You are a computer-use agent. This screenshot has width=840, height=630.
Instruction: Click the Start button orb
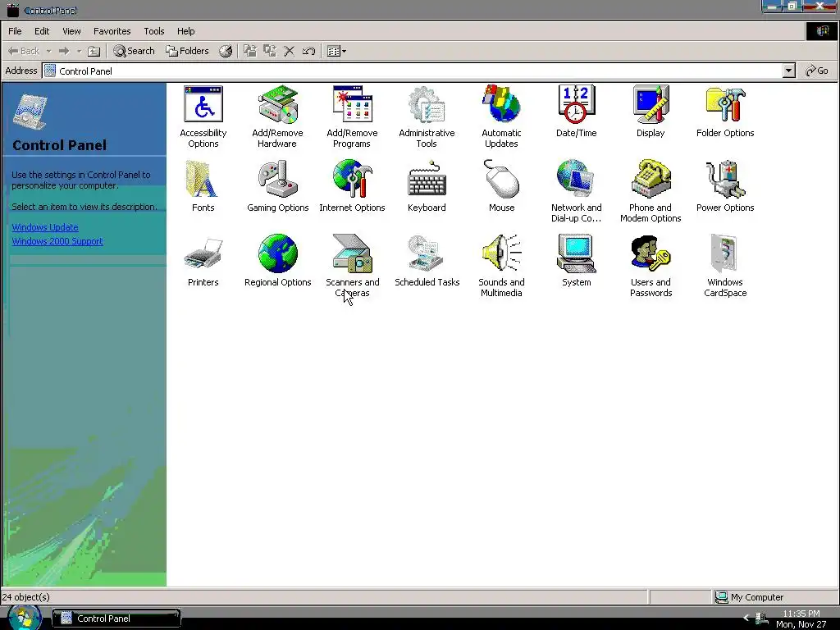pyautogui.click(x=24, y=618)
